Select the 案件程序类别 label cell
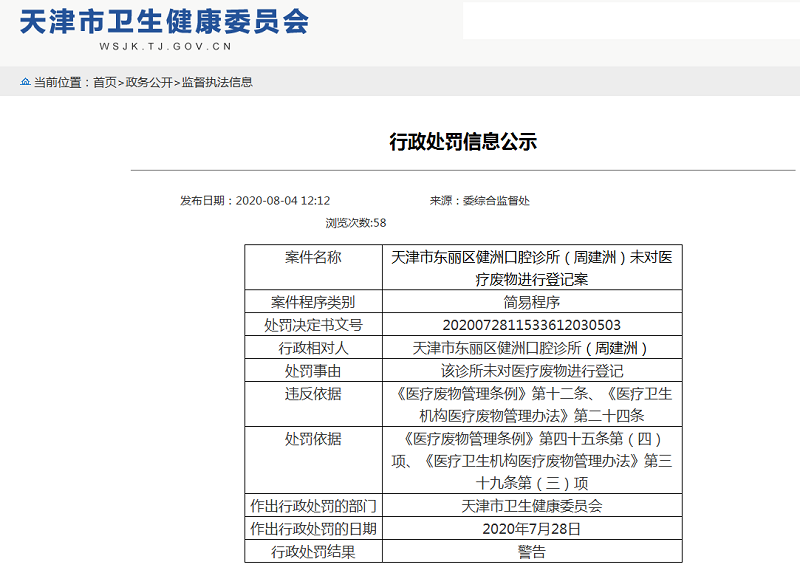This screenshot has width=800, height=573. (313, 302)
